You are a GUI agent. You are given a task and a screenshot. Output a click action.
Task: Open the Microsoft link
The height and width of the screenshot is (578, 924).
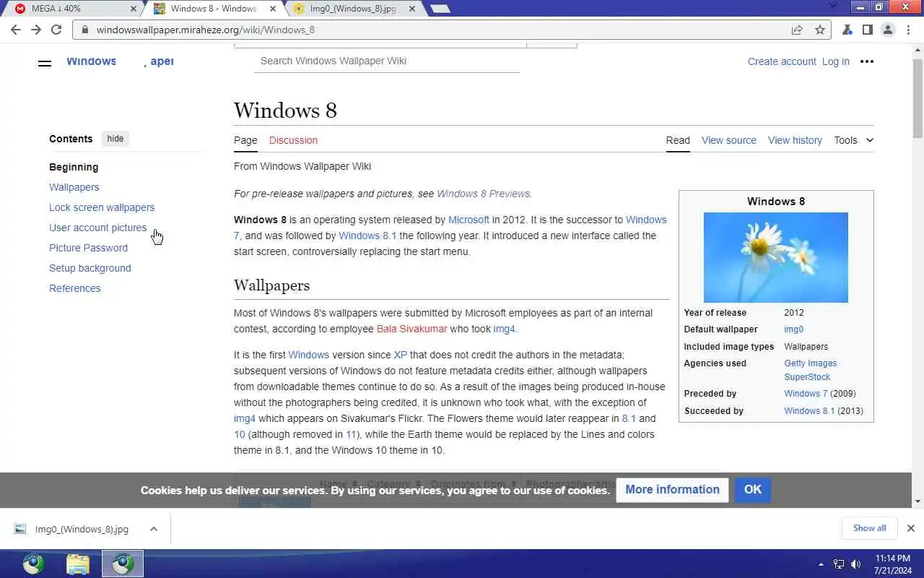(468, 220)
